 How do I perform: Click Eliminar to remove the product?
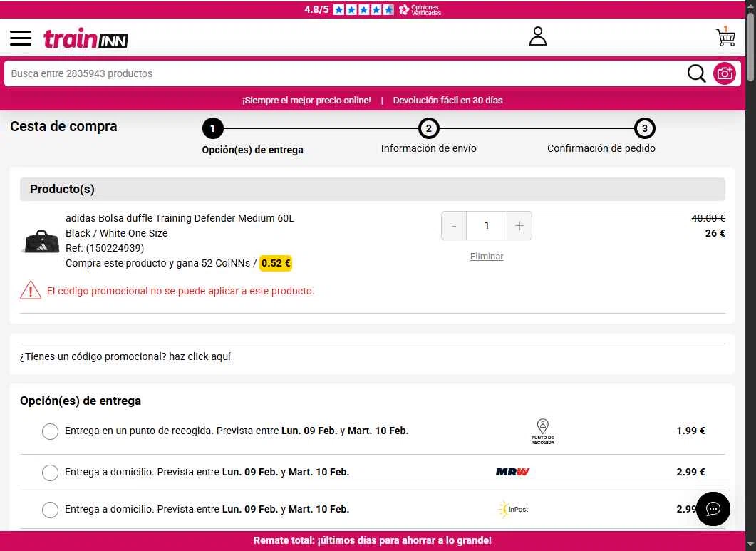487,256
